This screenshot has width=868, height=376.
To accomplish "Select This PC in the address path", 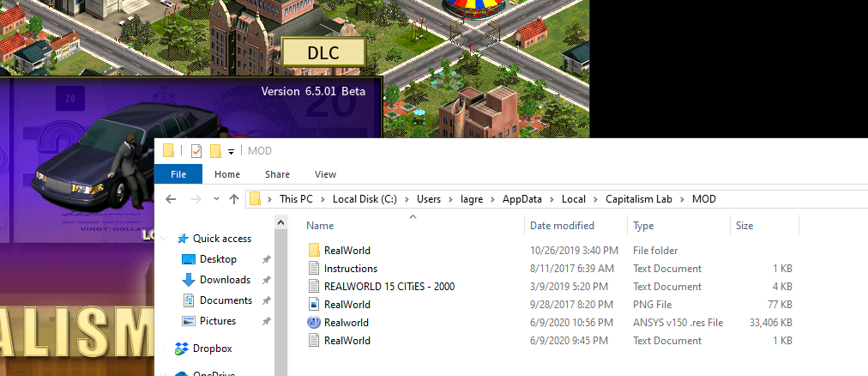I will click(x=296, y=199).
